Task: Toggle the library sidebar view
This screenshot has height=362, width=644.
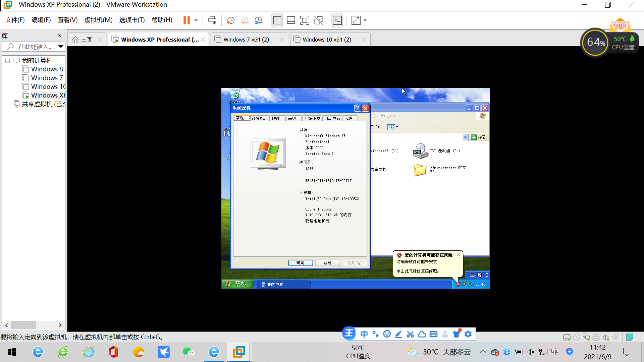Action: tap(277, 20)
